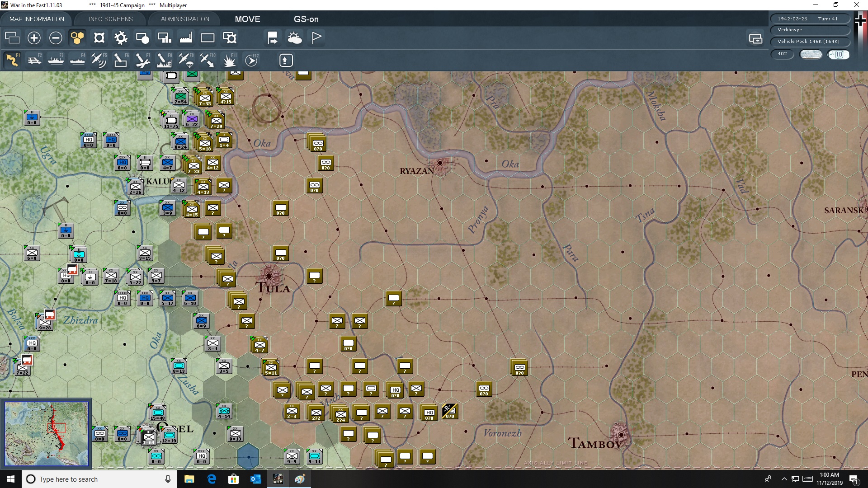
Task: Select the unit counter 9=13
Action: click(x=235, y=434)
